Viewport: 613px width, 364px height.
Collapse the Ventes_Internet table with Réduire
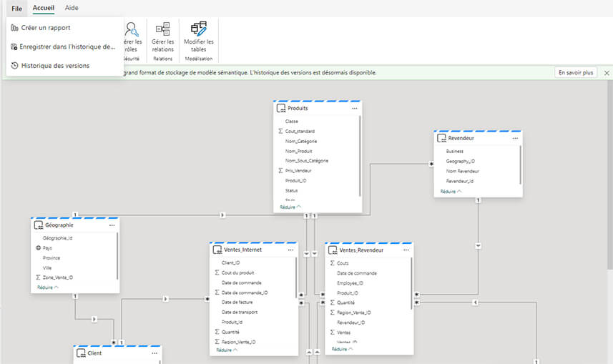(227, 350)
